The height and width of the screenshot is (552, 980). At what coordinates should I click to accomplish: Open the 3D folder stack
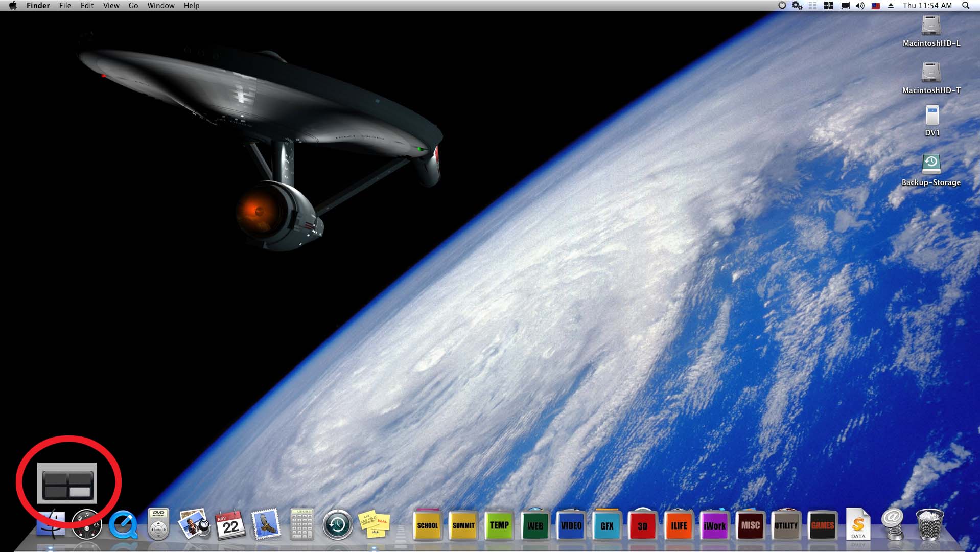point(642,524)
